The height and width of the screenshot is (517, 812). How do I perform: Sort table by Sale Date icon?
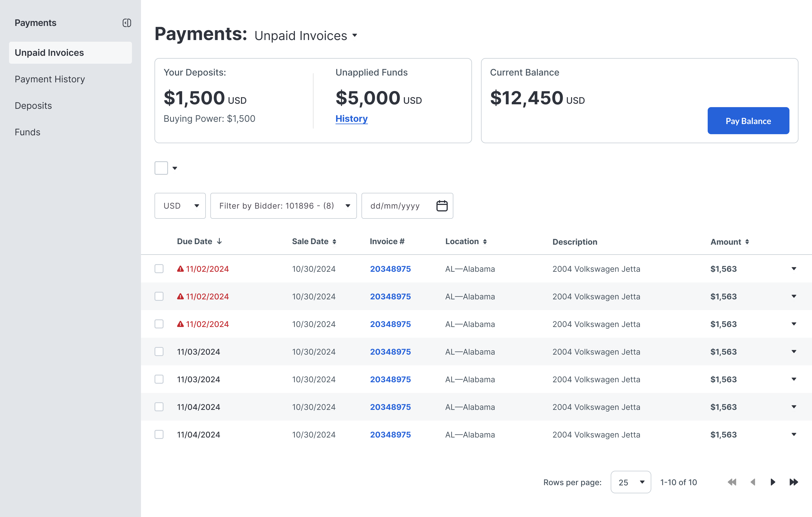click(x=334, y=242)
